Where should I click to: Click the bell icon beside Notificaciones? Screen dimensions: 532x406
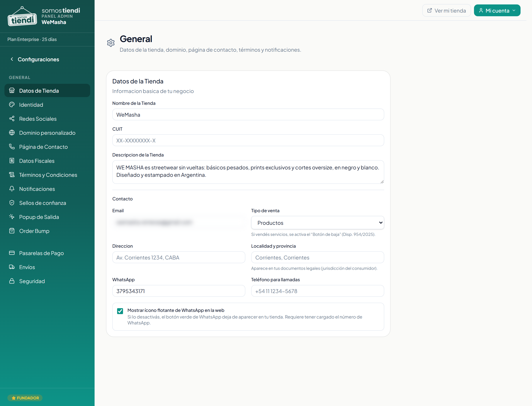point(12,188)
